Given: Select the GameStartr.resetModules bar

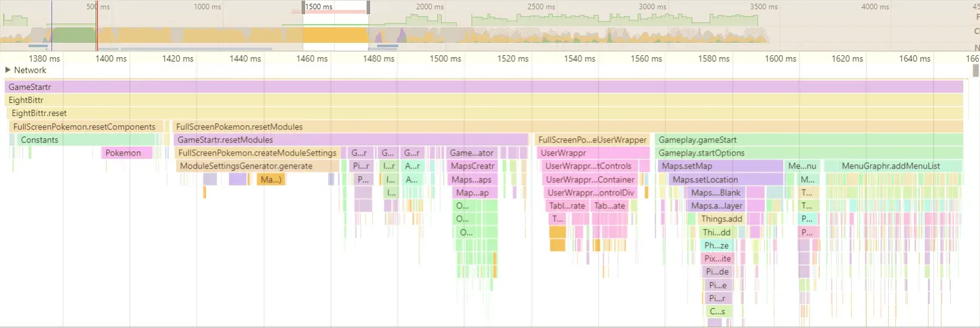Looking at the screenshot, I should point(350,140).
